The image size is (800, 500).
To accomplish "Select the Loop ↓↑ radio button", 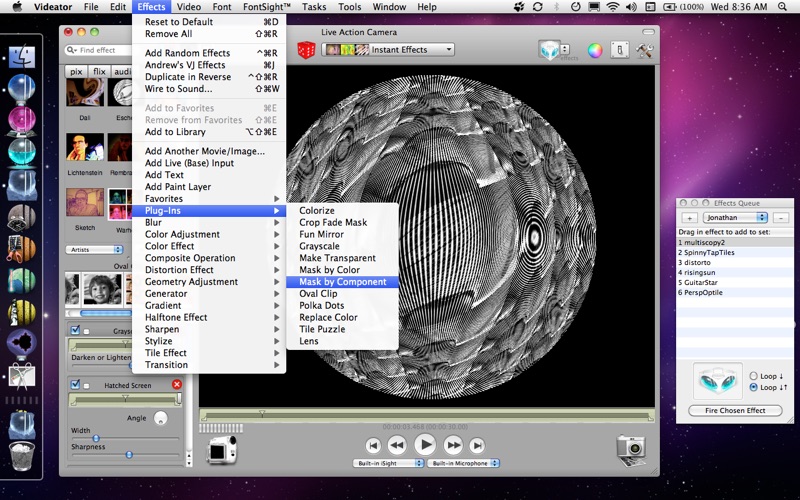I will pos(753,387).
